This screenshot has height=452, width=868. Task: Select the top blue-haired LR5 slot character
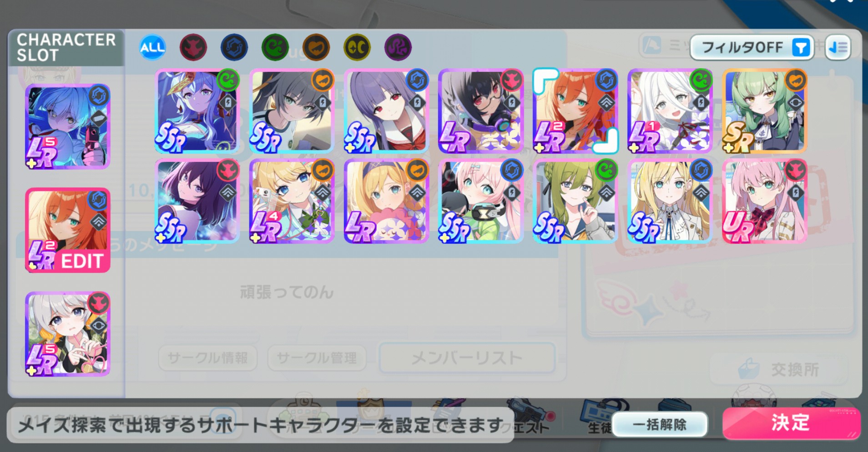(x=68, y=126)
